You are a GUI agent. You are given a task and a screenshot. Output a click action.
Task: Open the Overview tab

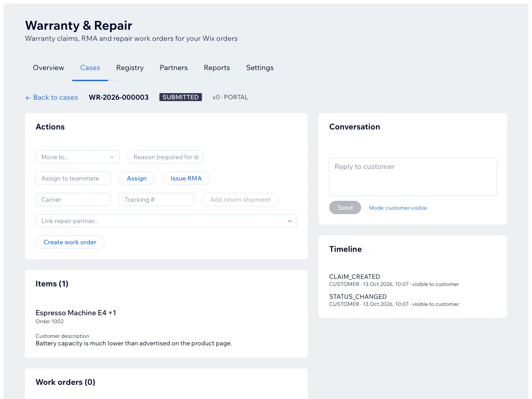click(48, 68)
